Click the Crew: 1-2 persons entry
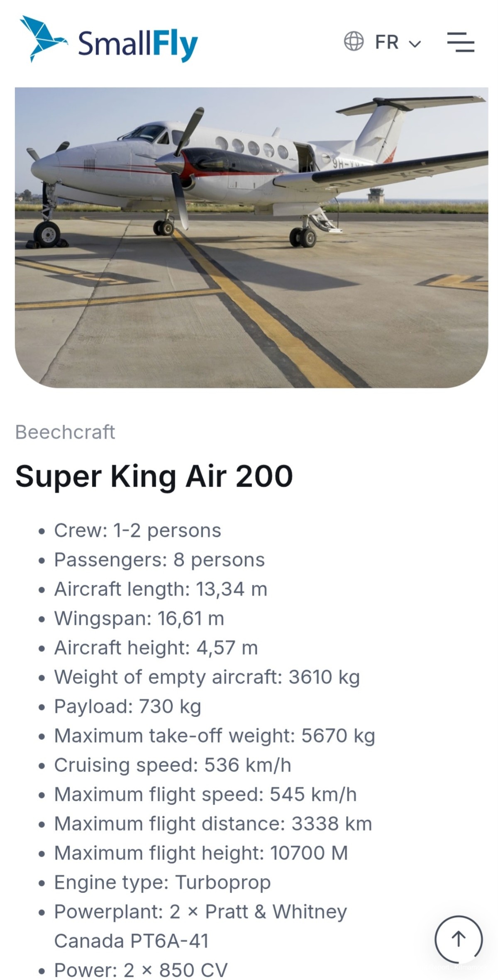The image size is (498, 980). click(x=137, y=530)
